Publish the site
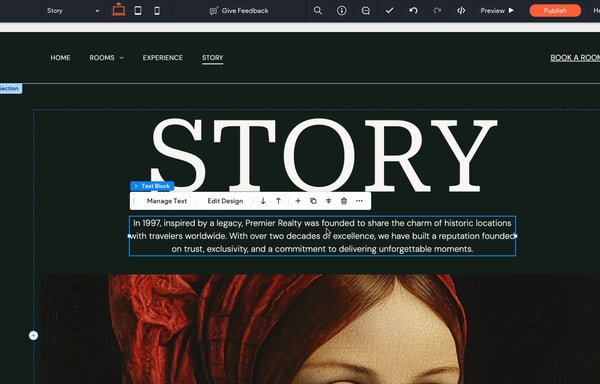The width and height of the screenshot is (600, 384). pos(555,11)
